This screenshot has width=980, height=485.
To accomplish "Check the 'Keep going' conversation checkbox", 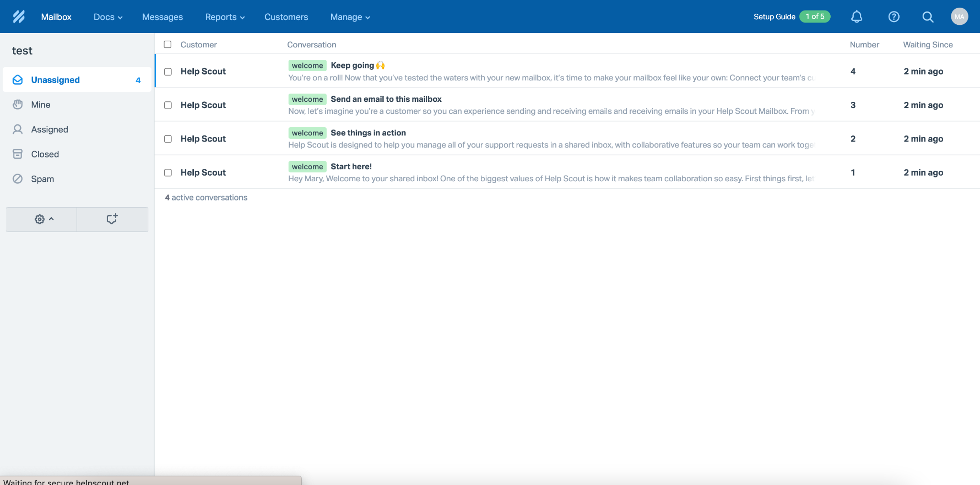I will coord(168,72).
